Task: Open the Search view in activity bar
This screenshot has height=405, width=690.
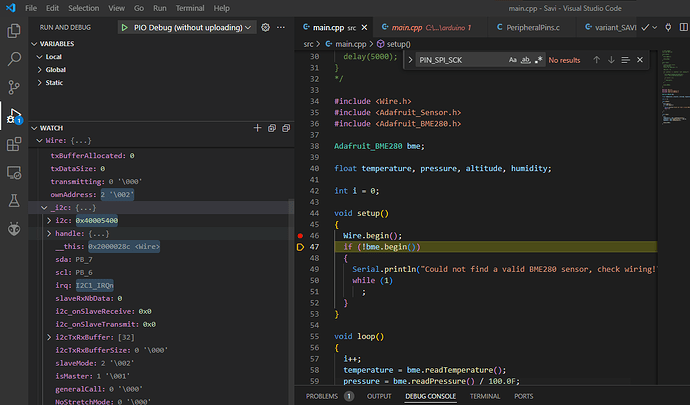Action: [x=14, y=59]
